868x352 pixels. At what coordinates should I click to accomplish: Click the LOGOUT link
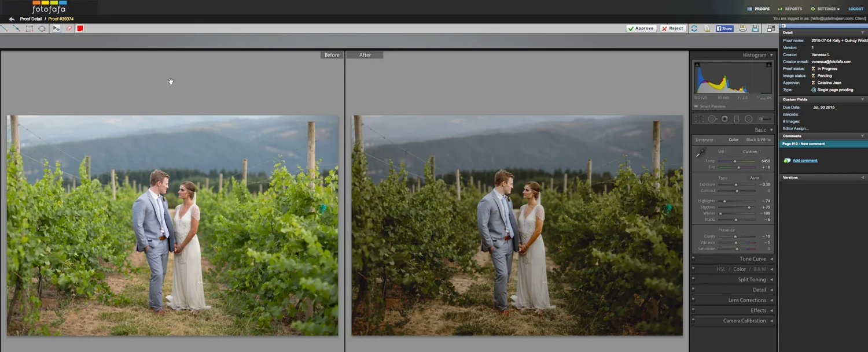[856, 9]
